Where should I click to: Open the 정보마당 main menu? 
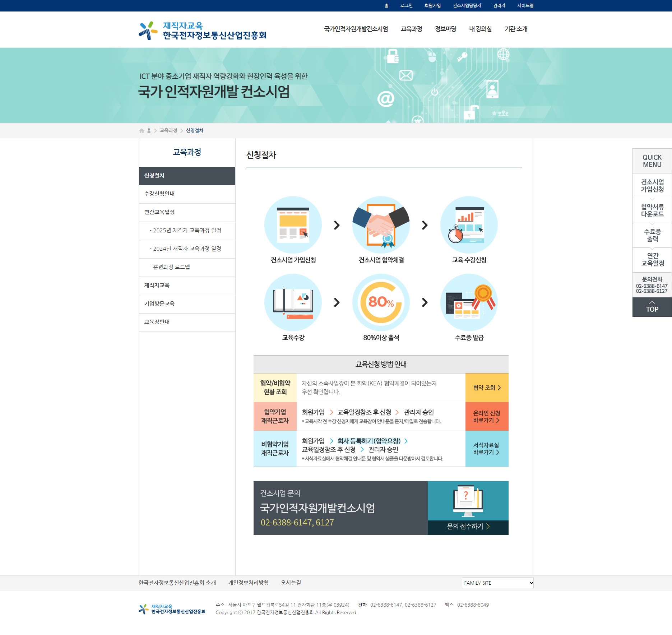(445, 29)
